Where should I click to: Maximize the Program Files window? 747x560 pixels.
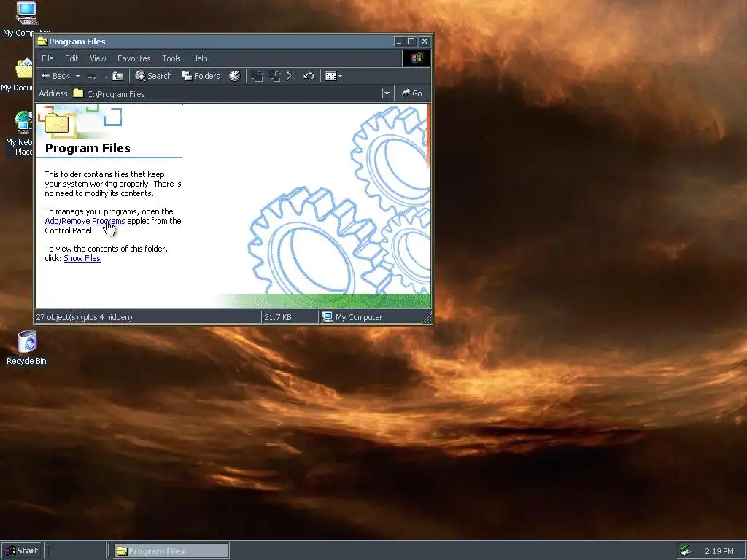[411, 42]
